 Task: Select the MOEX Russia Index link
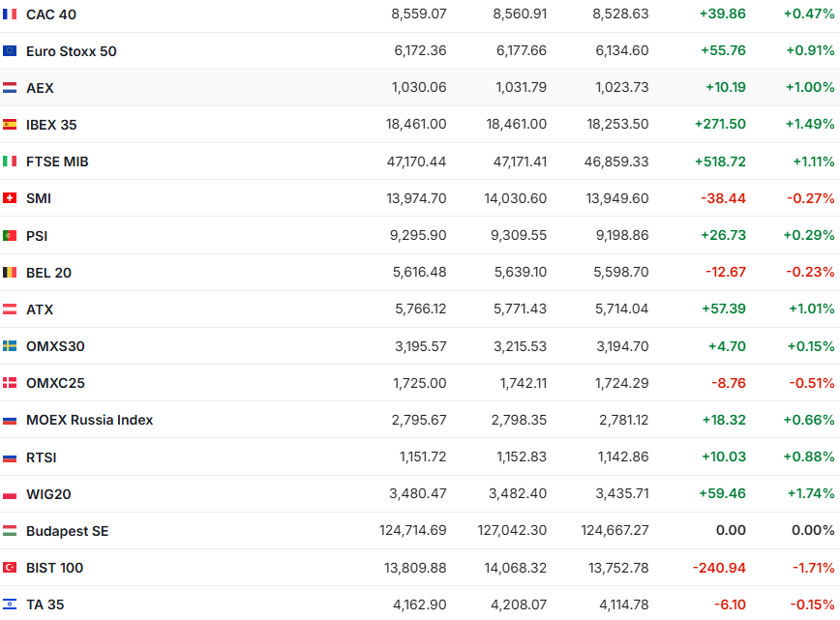[89, 420]
